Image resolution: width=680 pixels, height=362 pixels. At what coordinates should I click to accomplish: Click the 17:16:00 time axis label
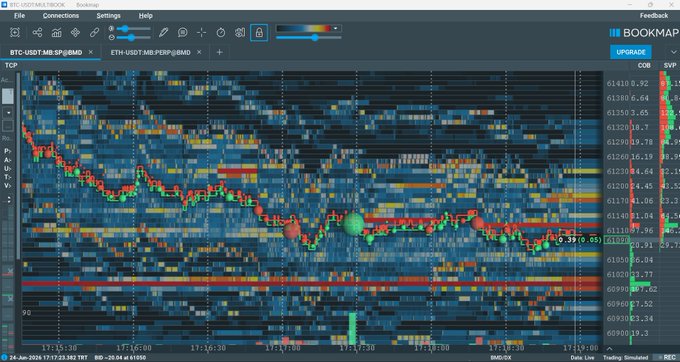coord(133,348)
